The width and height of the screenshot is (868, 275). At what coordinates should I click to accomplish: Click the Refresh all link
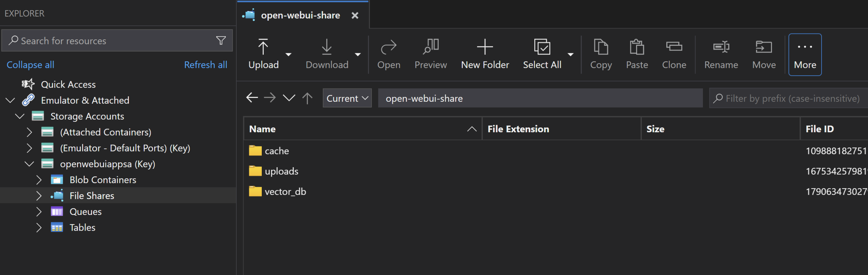pyautogui.click(x=205, y=65)
